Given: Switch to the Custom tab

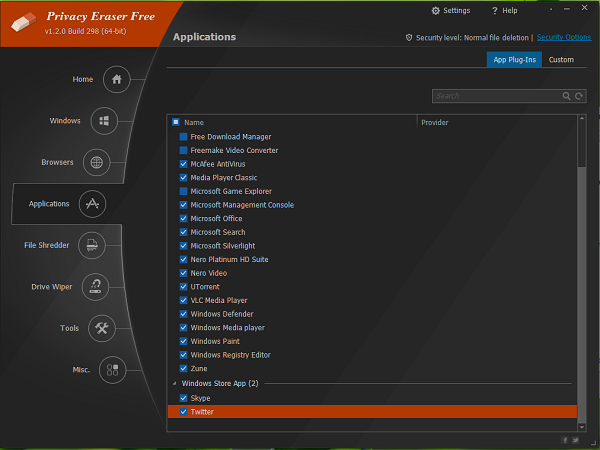Looking at the screenshot, I should tap(561, 60).
